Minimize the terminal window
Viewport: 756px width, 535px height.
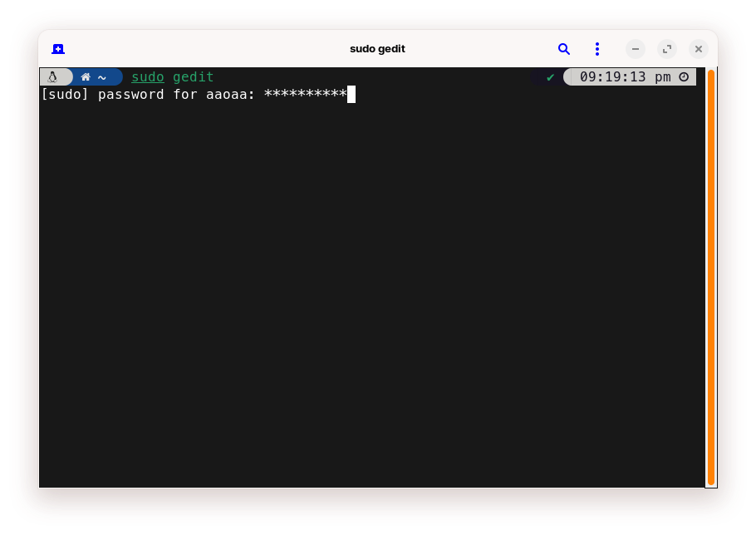click(636, 49)
